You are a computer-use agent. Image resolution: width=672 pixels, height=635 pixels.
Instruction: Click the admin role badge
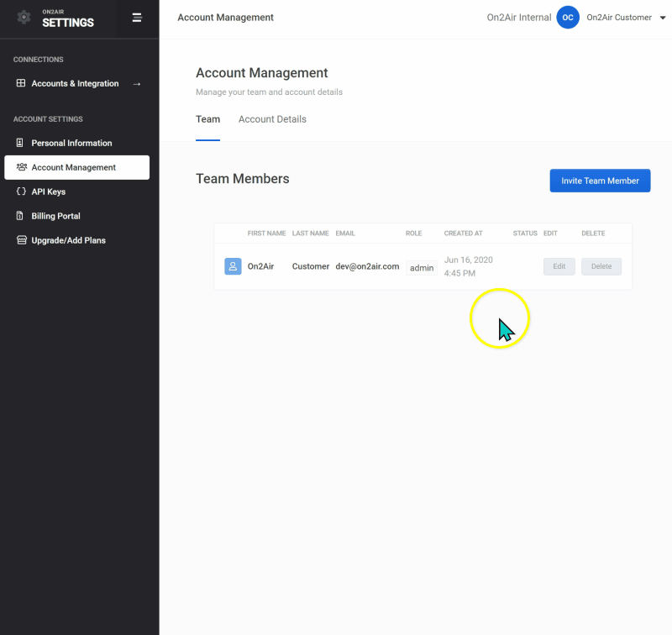pos(422,268)
